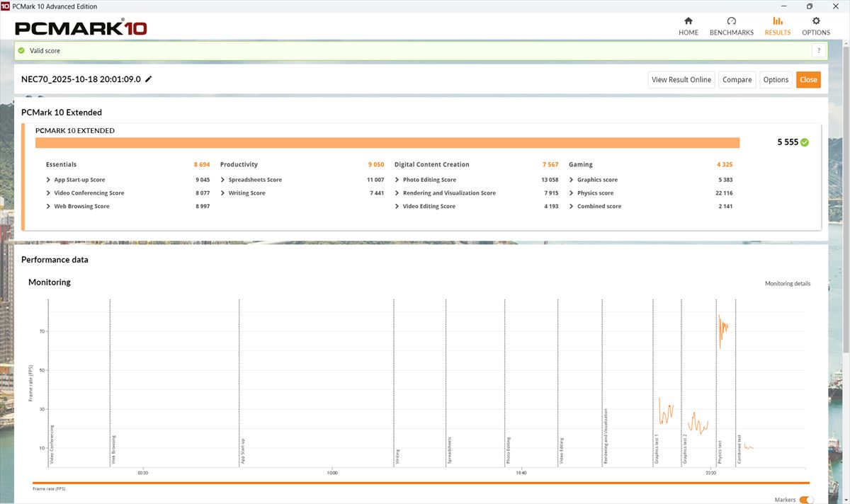The height and width of the screenshot is (504, 850).
Task: Open the Benchmarks gauge icon
Action: coord(731,21)
